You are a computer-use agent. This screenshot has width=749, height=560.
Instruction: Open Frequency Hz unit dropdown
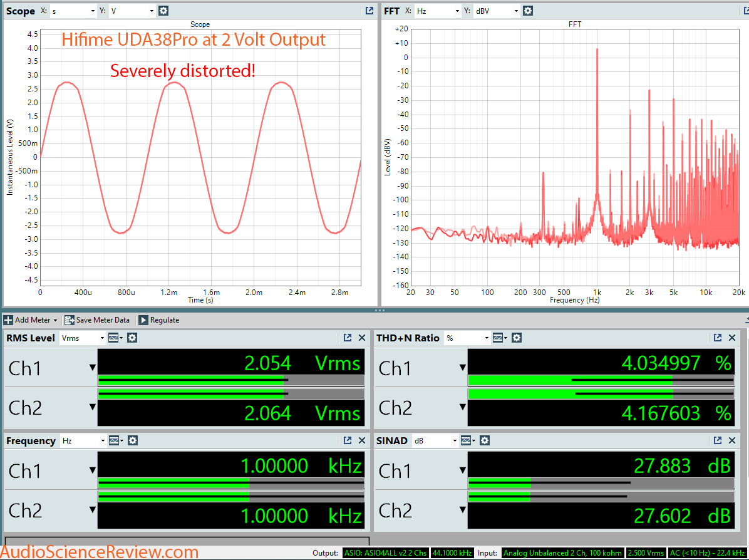pyautogui.click(x=83, y=440)
